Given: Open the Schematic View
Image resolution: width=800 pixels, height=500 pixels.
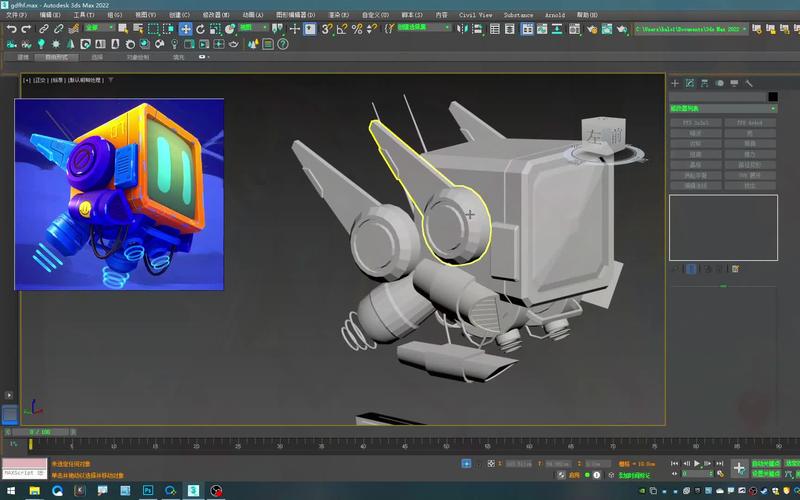Looking at the screenshot, I should point(557,29).
